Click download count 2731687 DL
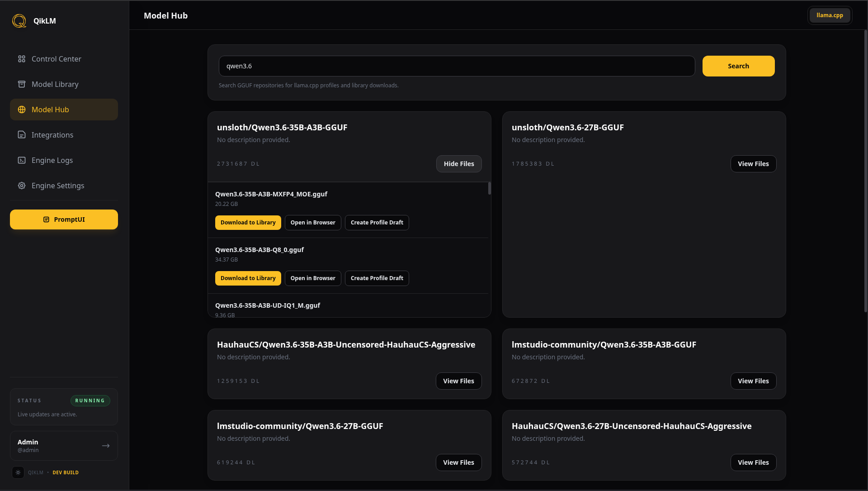Screen dimensions: 868x491 (238, 164)
